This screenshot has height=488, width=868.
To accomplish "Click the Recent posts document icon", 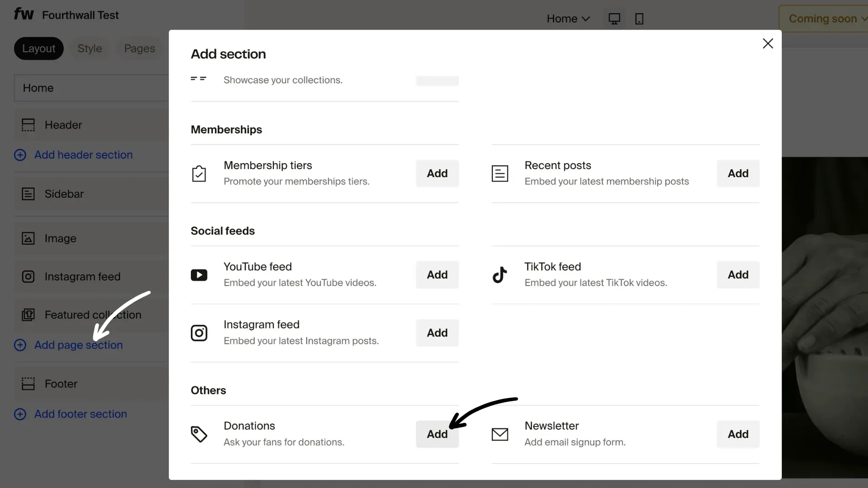I will click(500, 174).
